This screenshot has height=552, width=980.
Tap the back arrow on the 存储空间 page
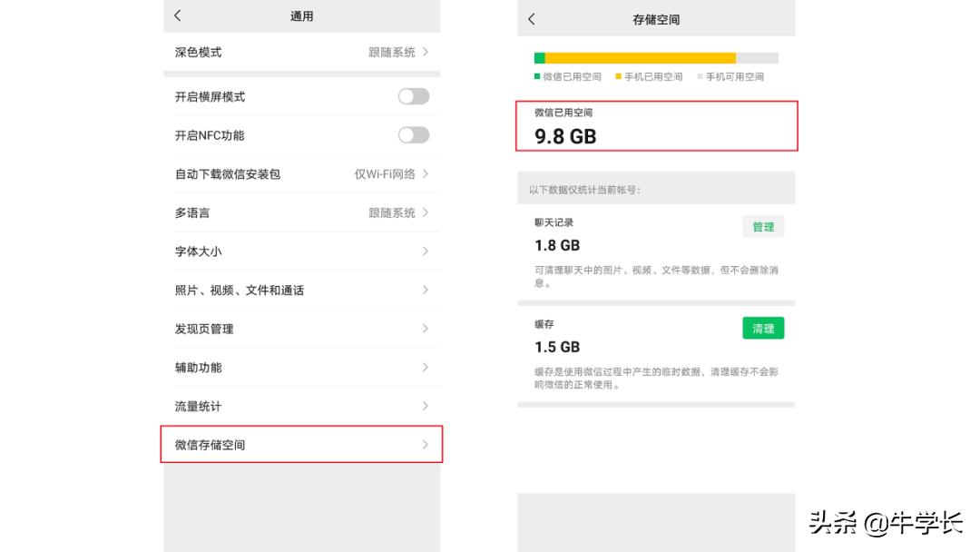(531, 18)
